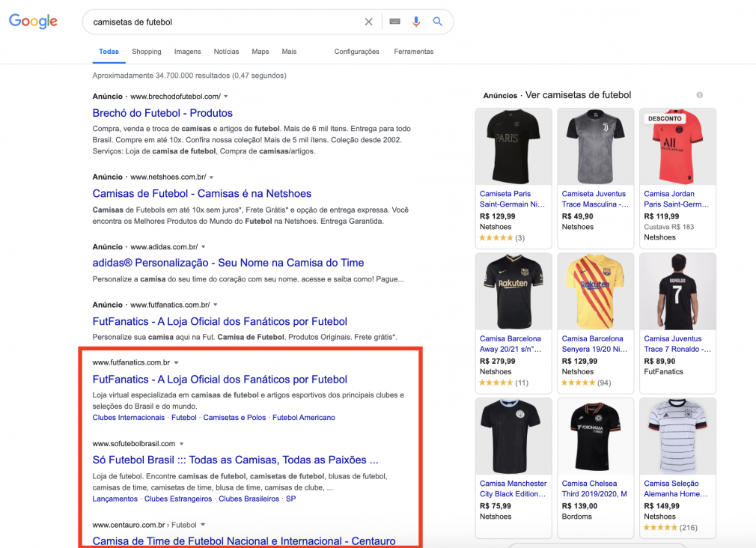
Task: Expand arrow next to adidas.com.br URL
Action: (204, 247)
